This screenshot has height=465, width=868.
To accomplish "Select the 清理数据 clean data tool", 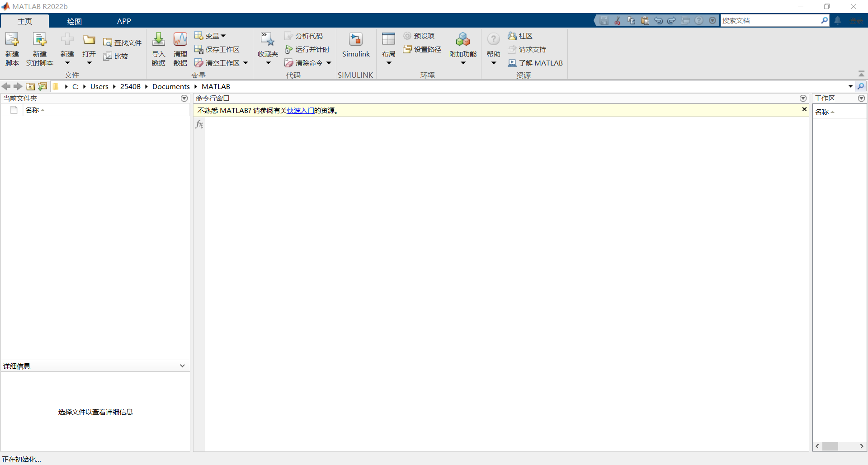I will 180,48.
